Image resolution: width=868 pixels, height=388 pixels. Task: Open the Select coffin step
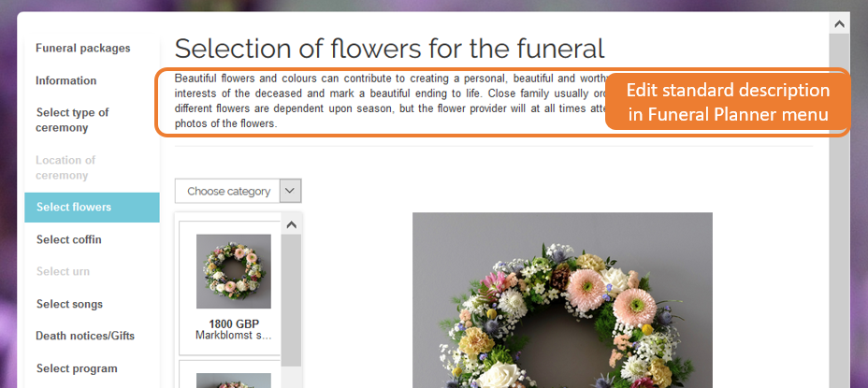[x=69, y=239]
